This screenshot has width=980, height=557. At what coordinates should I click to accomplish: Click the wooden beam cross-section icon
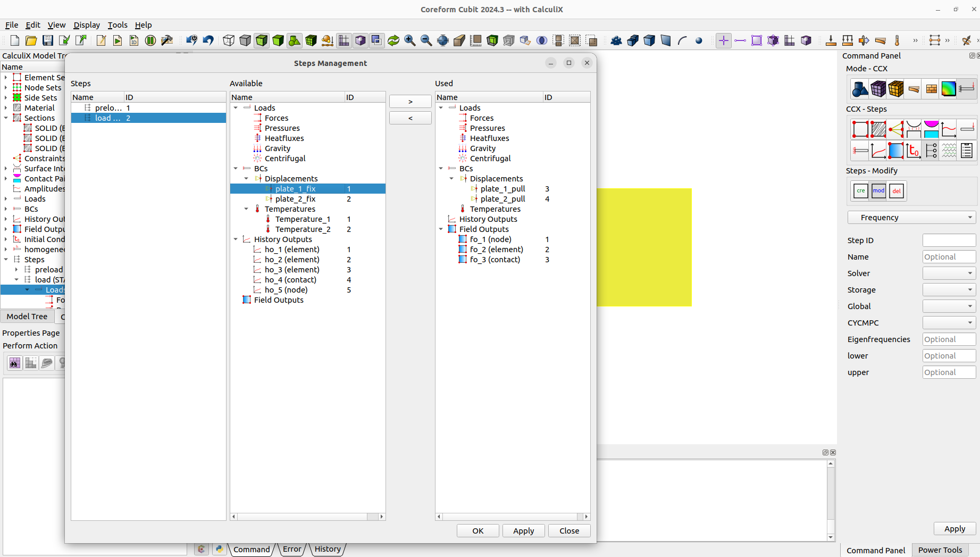(913, 89)
